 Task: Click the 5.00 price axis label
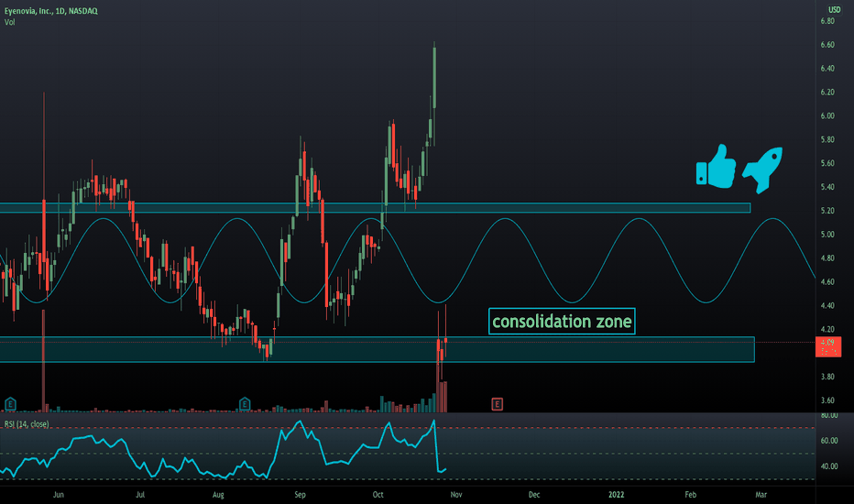(827, 235)
